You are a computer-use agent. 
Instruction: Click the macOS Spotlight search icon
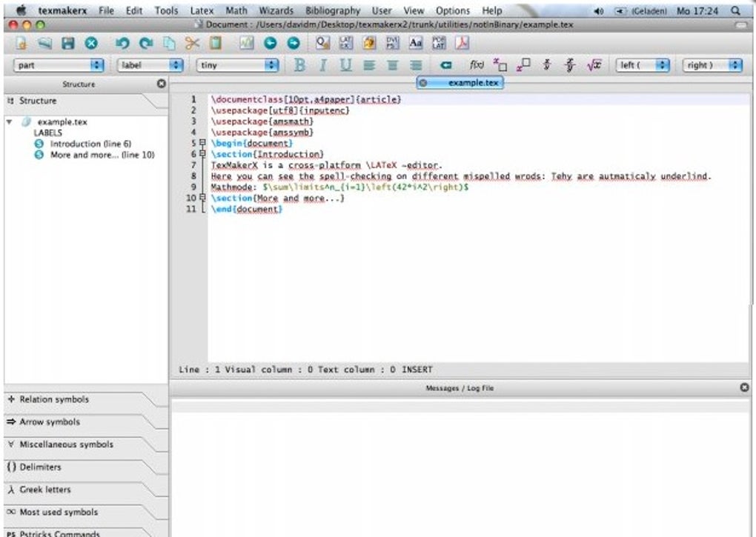(735, 10)
